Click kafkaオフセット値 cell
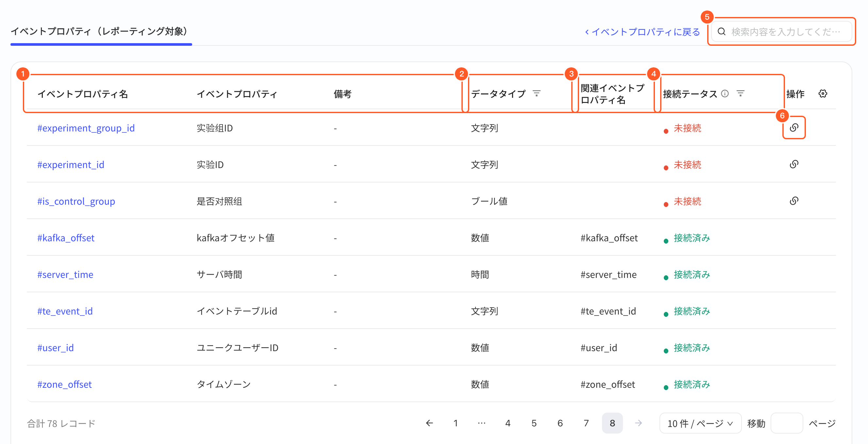 [236, 238]
